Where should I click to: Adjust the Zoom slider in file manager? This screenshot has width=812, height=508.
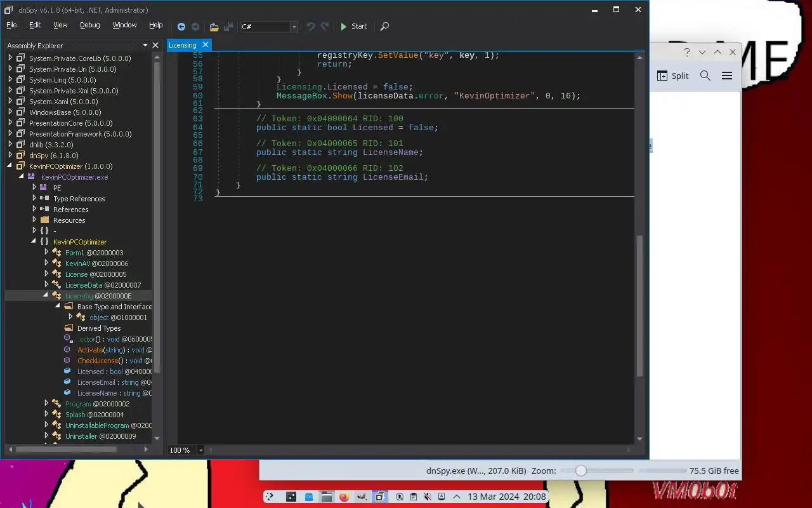pos(596,471)
